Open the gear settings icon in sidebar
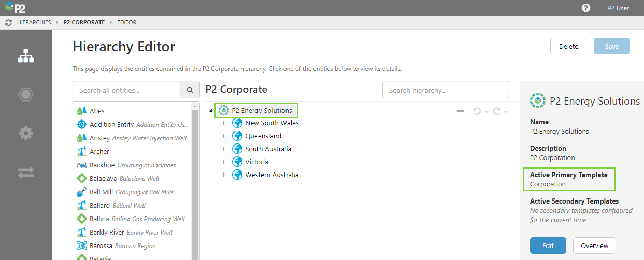644x260 pixels. tap(26, 133)
